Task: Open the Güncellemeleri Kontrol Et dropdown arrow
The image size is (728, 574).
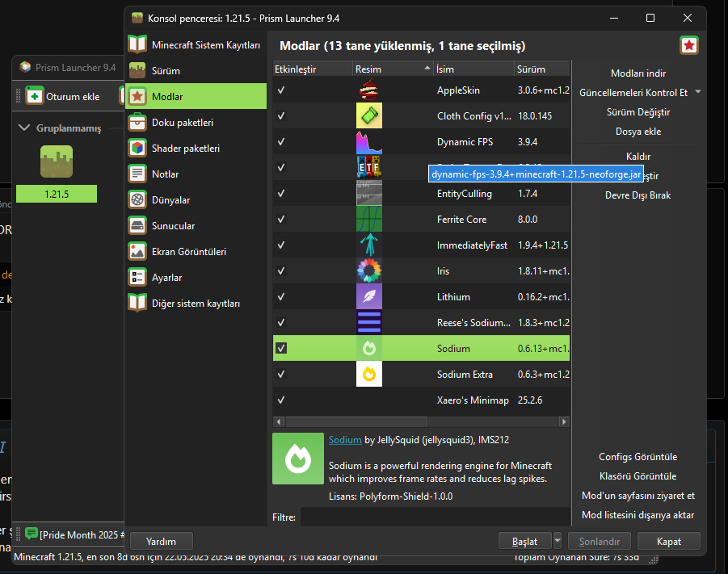Action: point(698,92)
